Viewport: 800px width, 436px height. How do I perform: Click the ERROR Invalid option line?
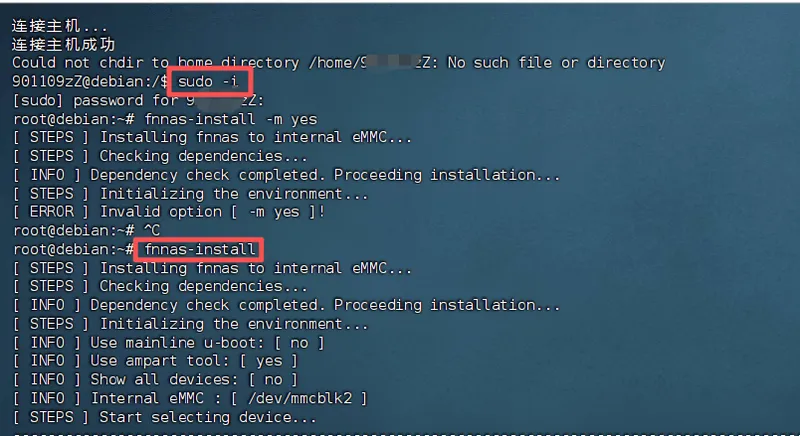click(x=169, y=212)
